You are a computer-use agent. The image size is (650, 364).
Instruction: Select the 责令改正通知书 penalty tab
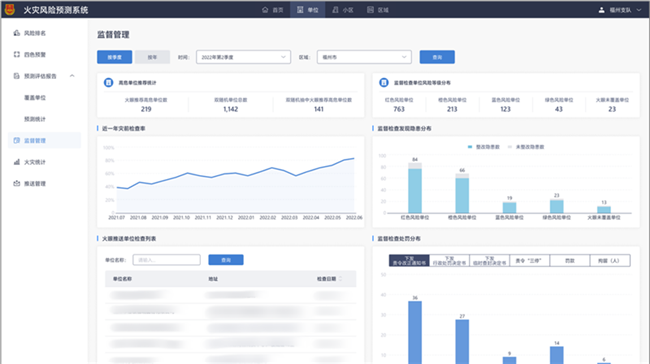coord(409,260)
